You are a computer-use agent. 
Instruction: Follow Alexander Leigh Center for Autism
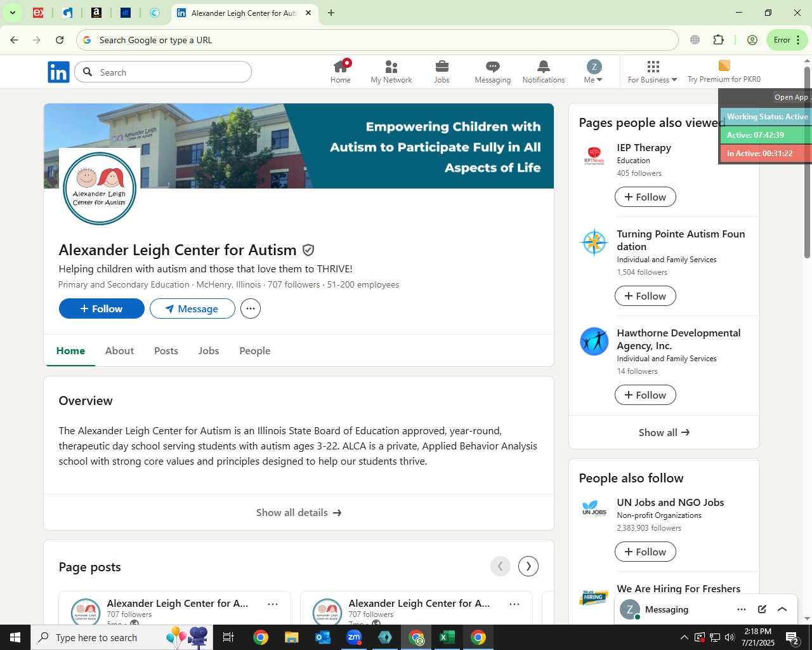pyautogui.click(x=101, y=308)
